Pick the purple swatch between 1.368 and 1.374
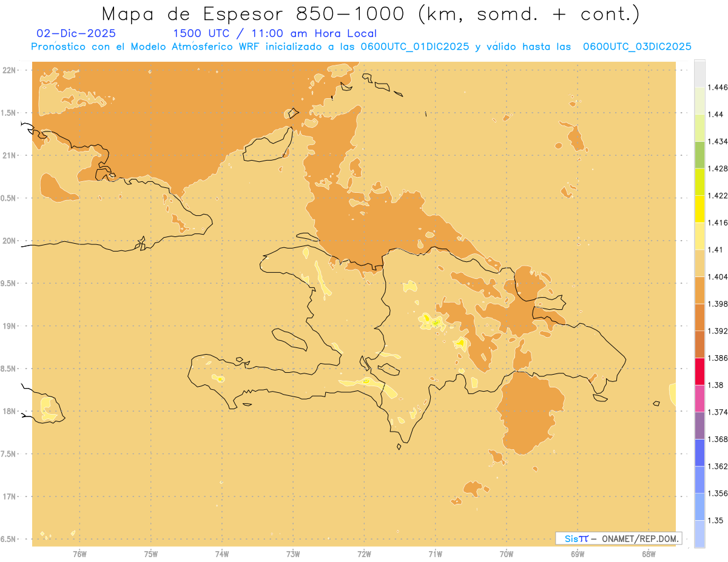Screen dimensions: 728x562 tap(699, 426)
